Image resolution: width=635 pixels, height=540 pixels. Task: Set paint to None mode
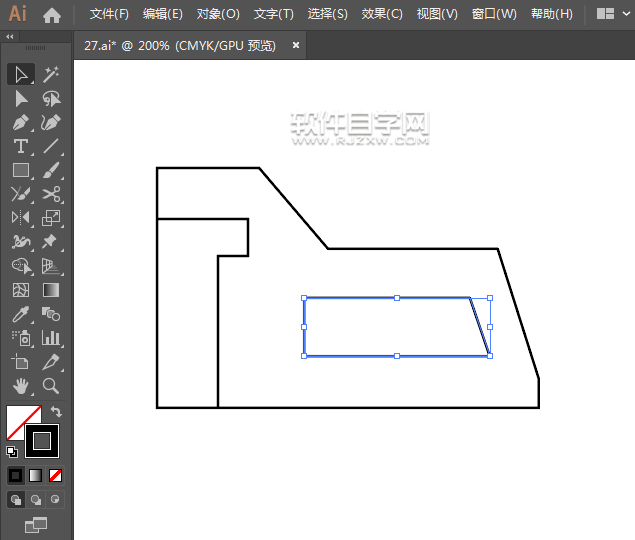point(56,475)
